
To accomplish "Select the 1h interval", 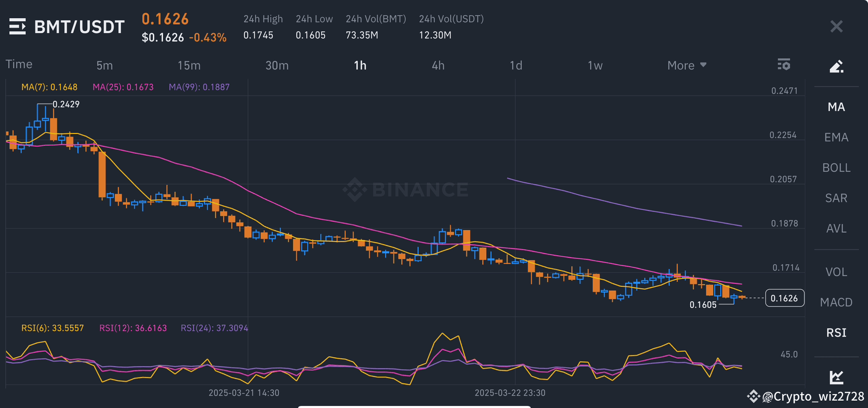I will coord(360,66).
